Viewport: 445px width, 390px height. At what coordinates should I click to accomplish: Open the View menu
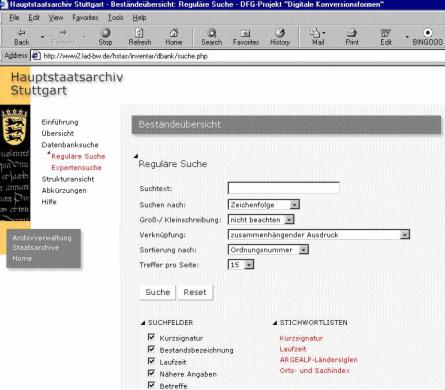[56, 18]
